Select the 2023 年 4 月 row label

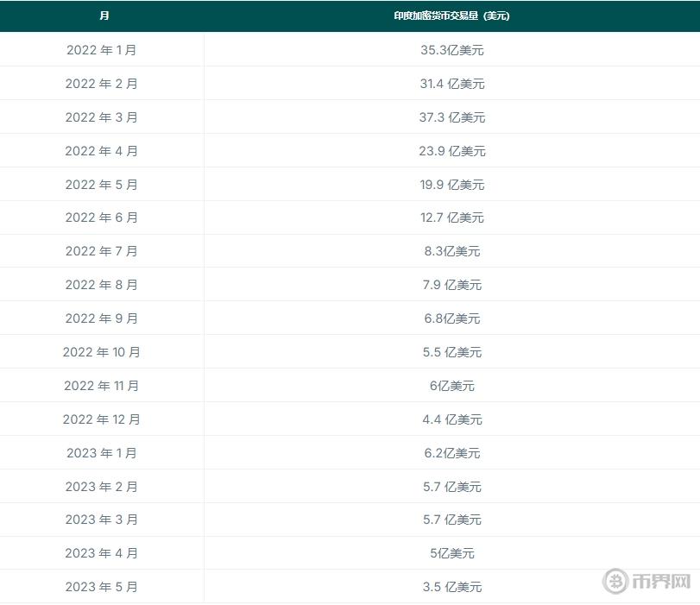pos(102,553)
